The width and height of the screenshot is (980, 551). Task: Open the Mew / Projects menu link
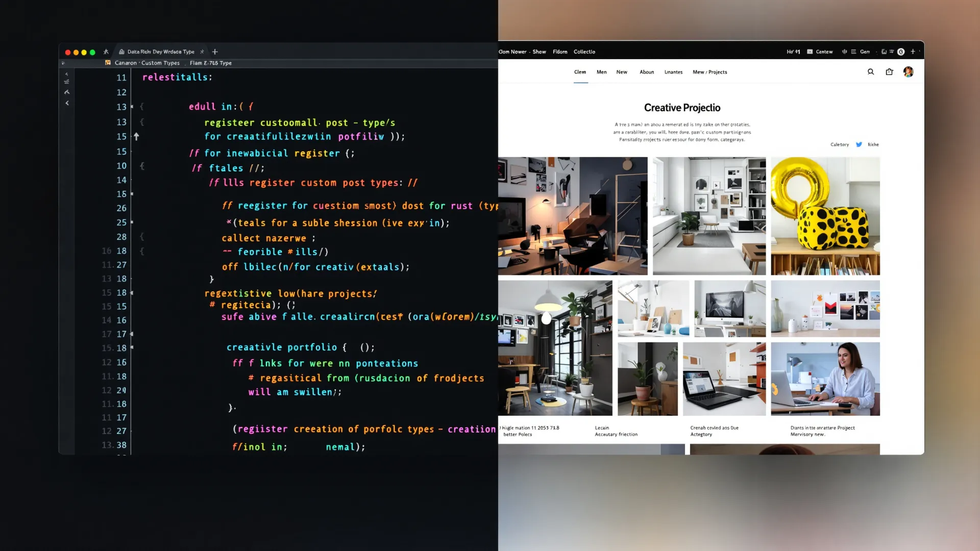709,72
